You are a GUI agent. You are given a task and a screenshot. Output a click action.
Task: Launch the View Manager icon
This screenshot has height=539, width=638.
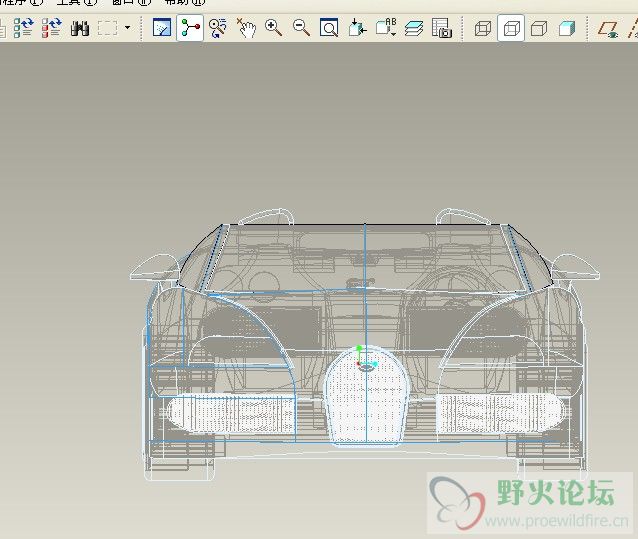[x=442, y=28]
